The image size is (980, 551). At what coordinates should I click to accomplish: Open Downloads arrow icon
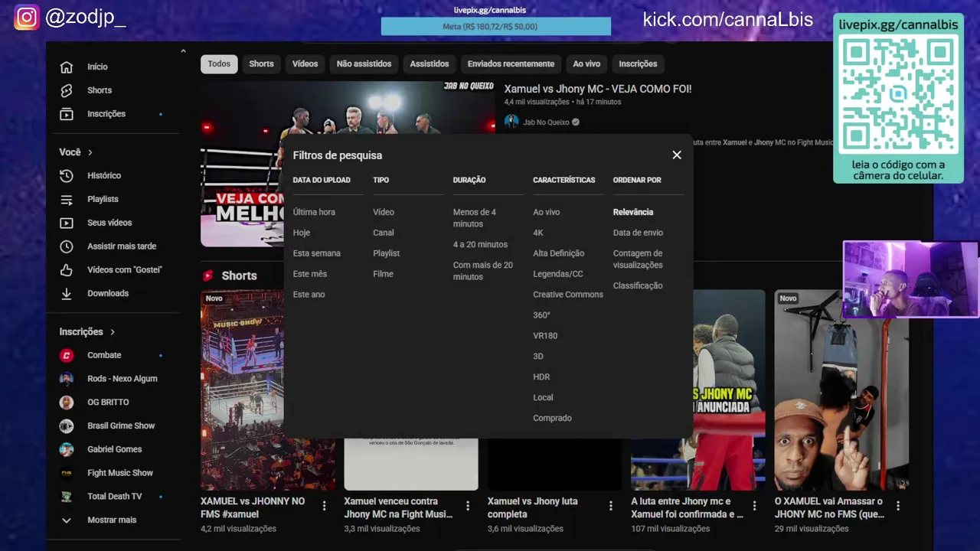pos(67,293)
